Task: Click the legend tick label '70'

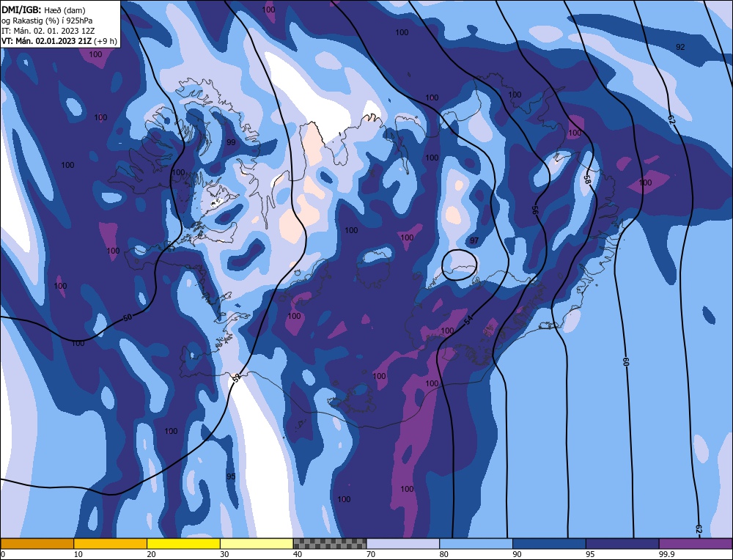Action: pos(371,554)
